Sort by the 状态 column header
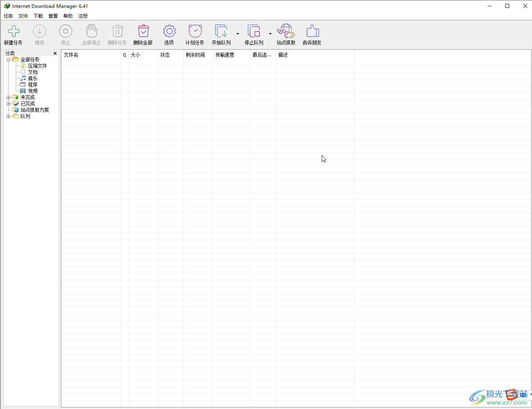532x409 pixels. pos(171,55)
